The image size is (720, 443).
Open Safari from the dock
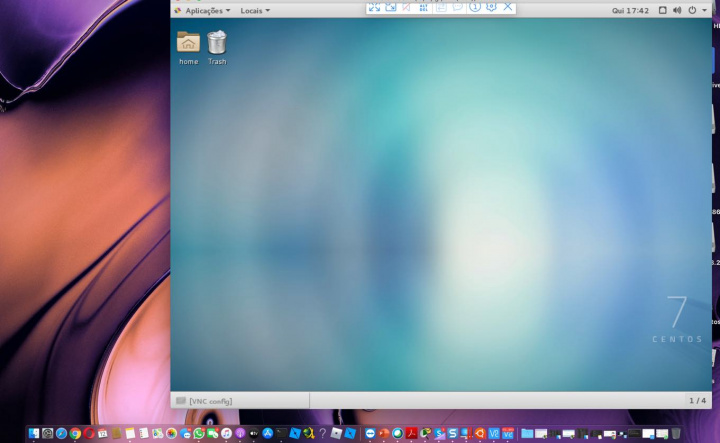[x=61, y=433]
